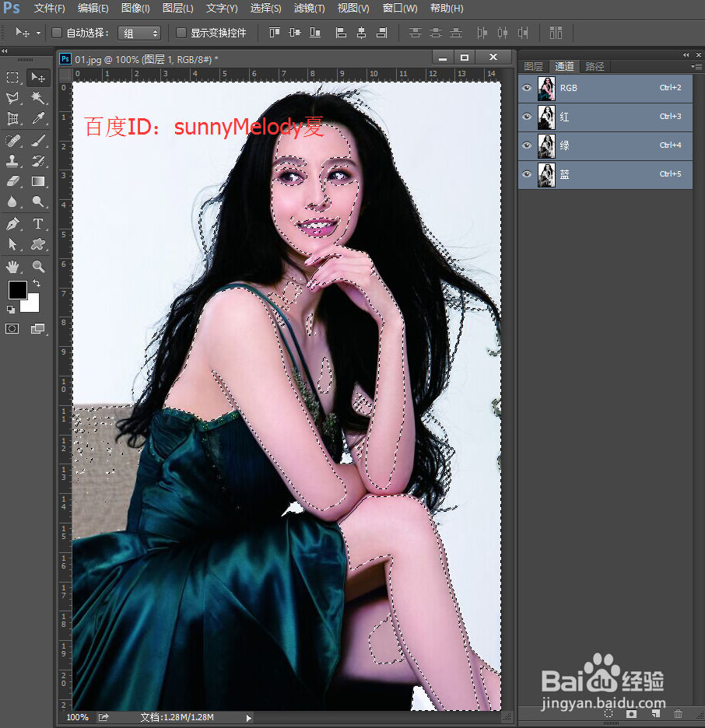Open the 滤镜(T) menu
Image resolution: width=705 pixels, height=728 pixels.
coord(309,9)
